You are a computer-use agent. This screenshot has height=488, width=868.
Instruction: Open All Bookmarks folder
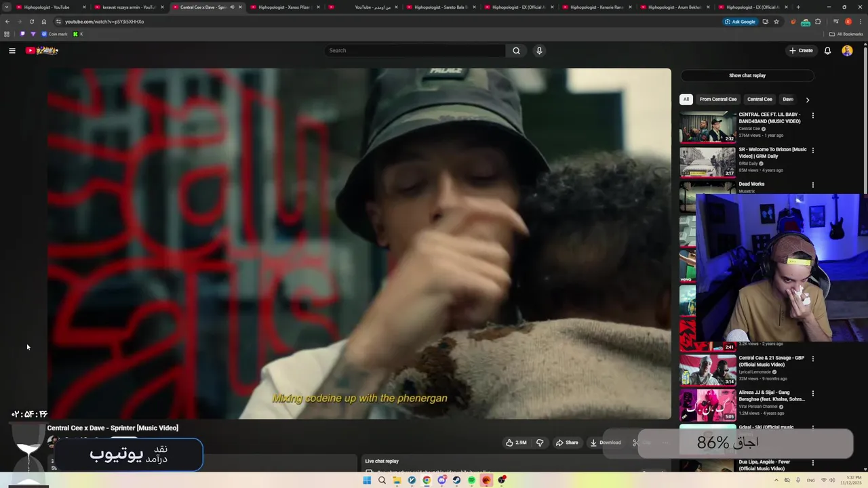[846, 34]
